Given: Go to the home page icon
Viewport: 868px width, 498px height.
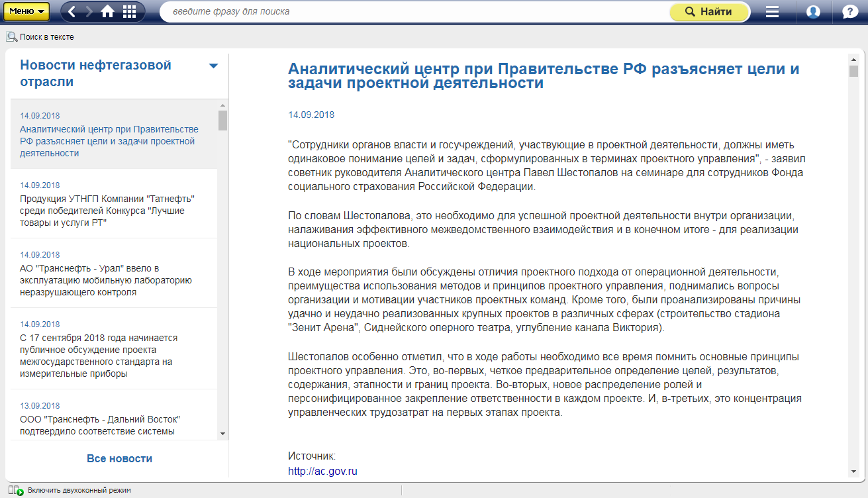Looking at the screenshot, I should (x=107, y=11).
